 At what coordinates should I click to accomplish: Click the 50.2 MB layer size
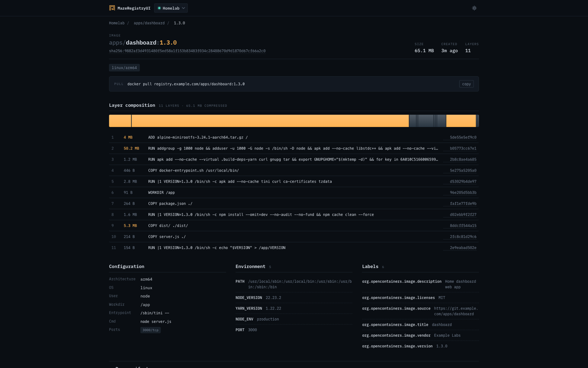tap(131, 149)
